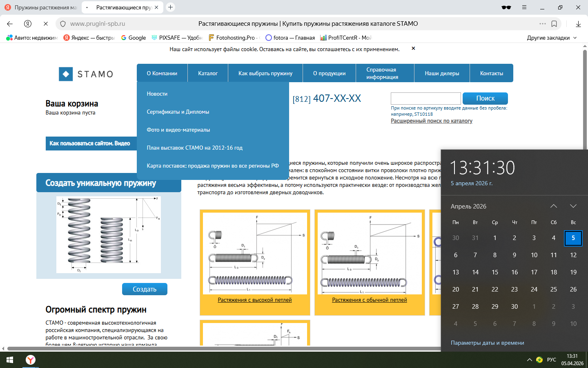Open the Yandex Browser hamburger menu
This screenshot has width=588, height=368.
click(524, 7)
